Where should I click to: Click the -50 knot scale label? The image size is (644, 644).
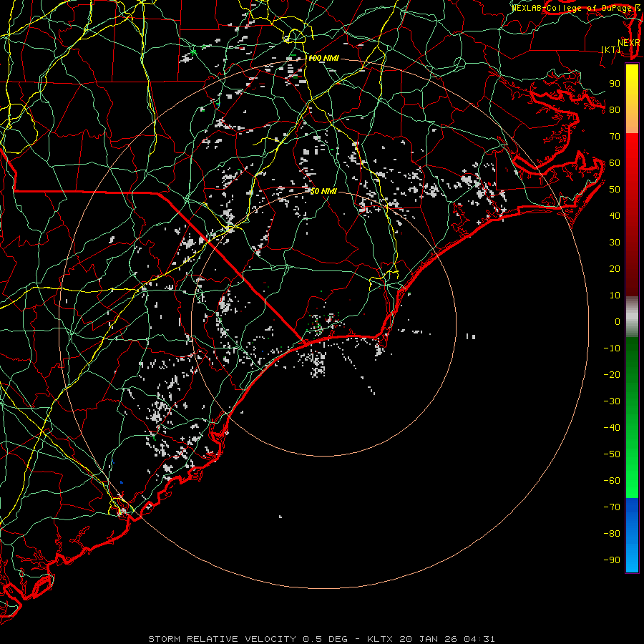612,454
